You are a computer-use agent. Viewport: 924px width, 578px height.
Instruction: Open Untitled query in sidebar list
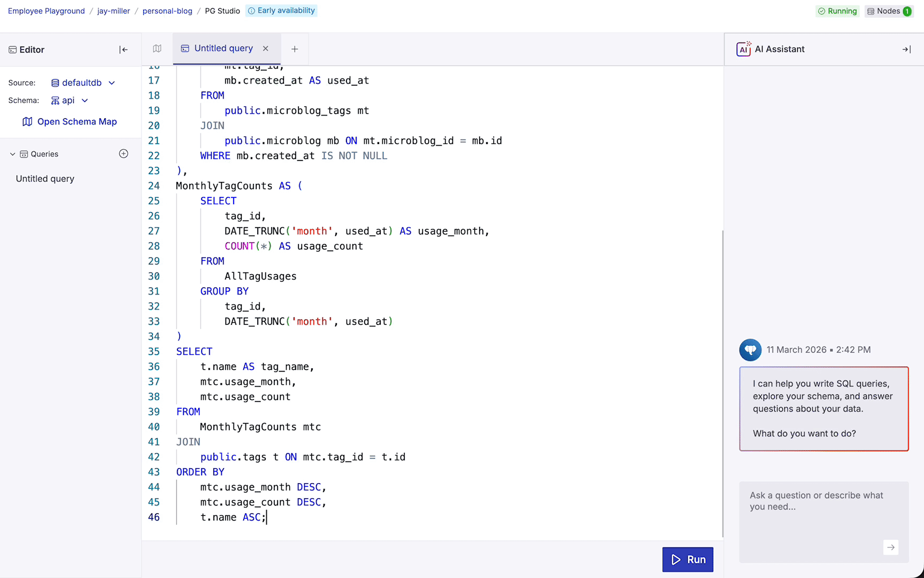pos(45,179)
